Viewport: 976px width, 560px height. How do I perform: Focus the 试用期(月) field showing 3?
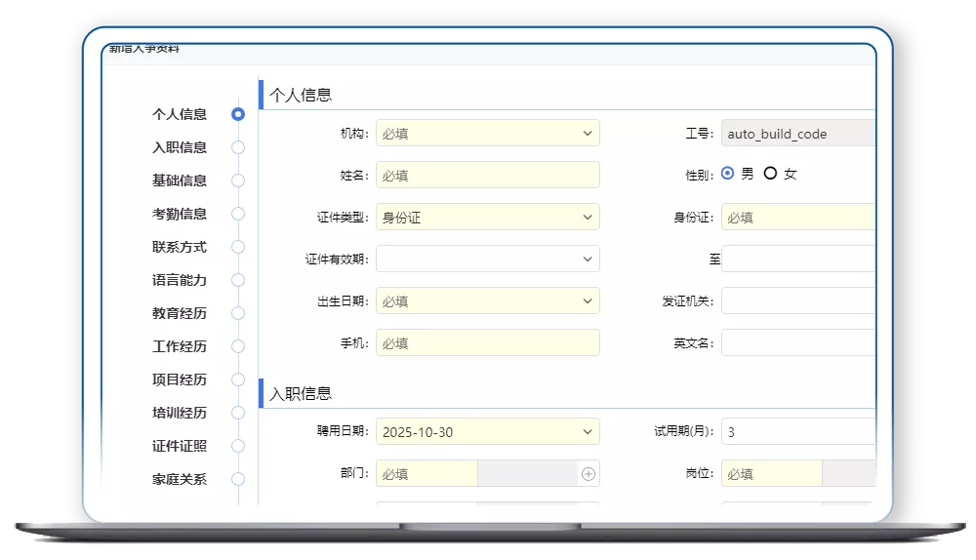tap(798, 432)
